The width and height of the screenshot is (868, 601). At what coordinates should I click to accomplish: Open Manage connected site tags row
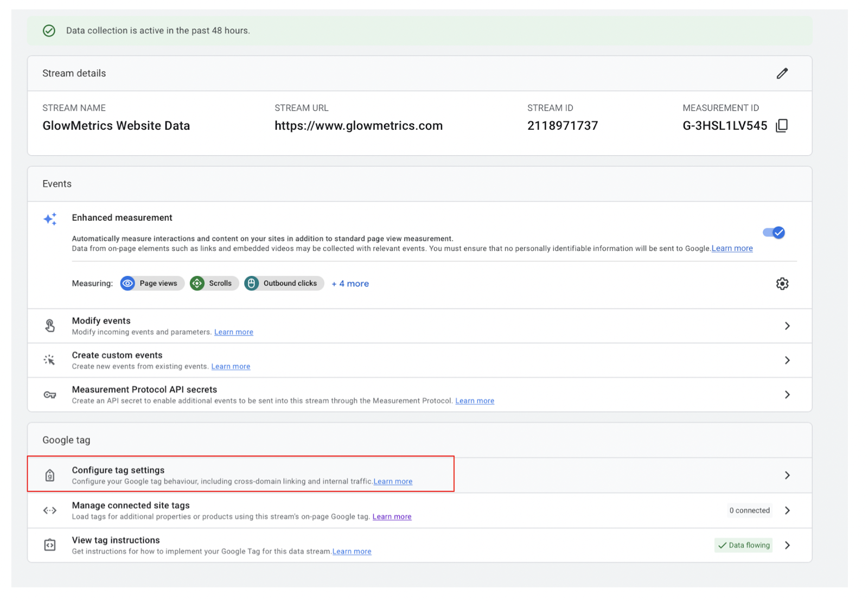787,510
